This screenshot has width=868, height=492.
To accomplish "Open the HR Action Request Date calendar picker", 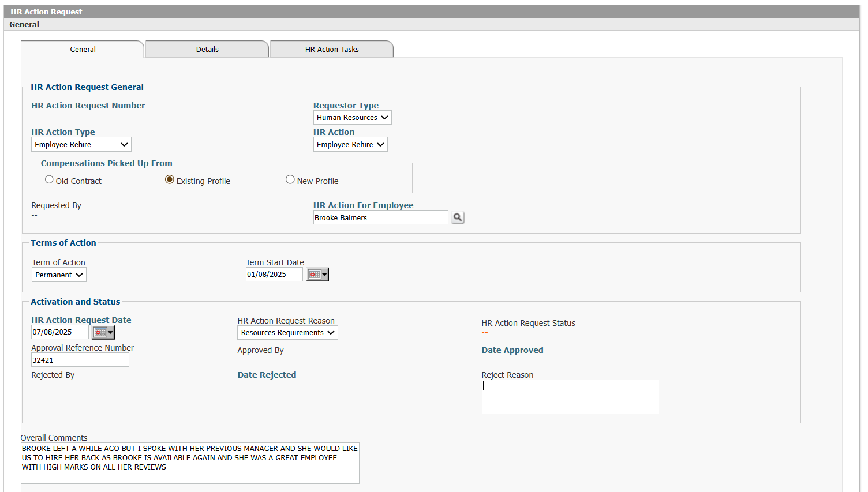I will click(x=103, y=332).
